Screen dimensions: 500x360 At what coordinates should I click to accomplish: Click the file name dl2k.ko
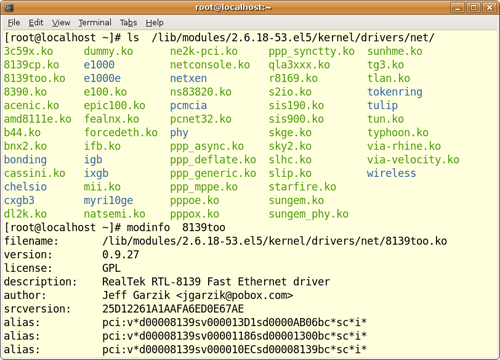(25, 214)
